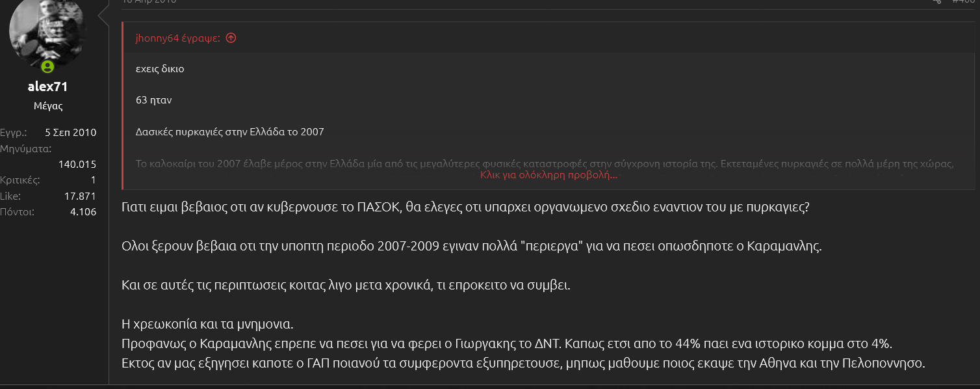Click the up-arrow icon beside jhonny64's quote

pyautogui.click(x=231, y=38)
